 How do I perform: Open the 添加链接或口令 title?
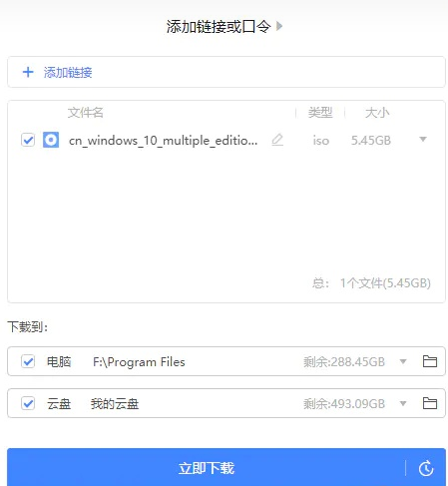point(219,26)
